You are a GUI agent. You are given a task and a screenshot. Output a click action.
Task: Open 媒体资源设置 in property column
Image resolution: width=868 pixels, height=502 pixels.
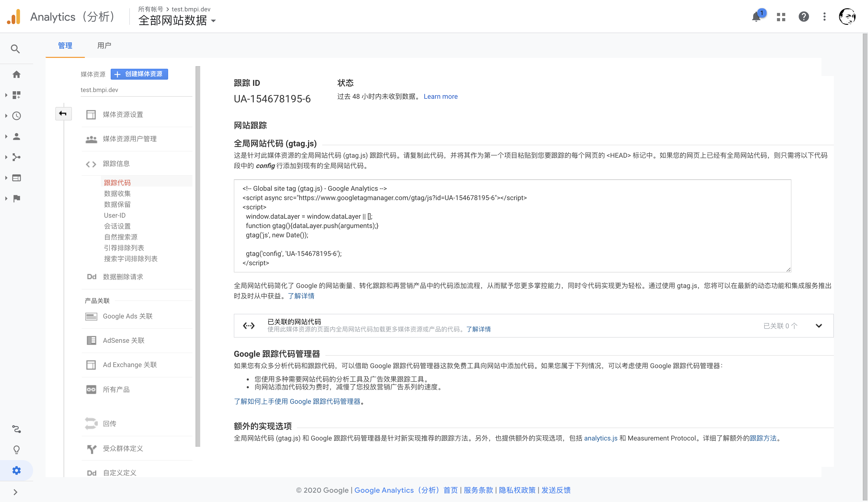click(x=123, y=115)
